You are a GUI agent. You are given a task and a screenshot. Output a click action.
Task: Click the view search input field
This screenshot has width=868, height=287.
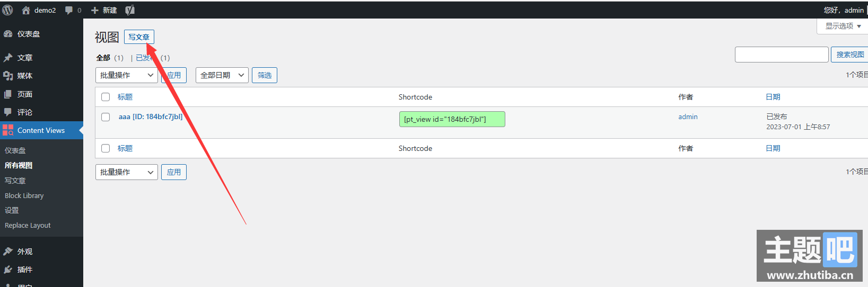[782, 55]
